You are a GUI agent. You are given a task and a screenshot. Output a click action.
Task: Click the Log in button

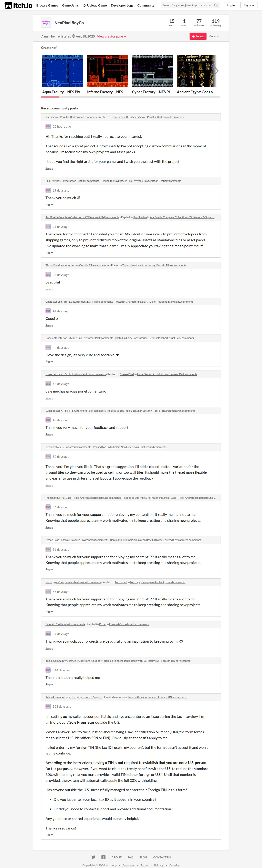pyautogui.click(x=231, y=5)
